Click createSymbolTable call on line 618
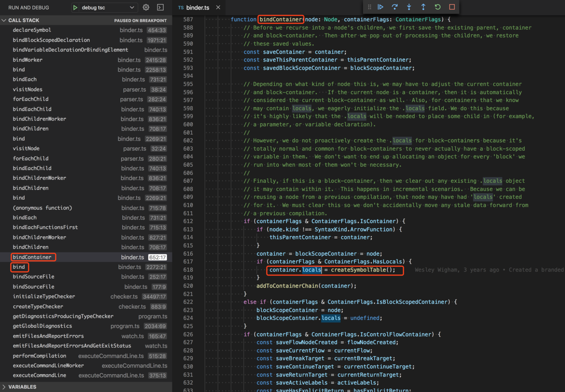 (x=358, y=270)
